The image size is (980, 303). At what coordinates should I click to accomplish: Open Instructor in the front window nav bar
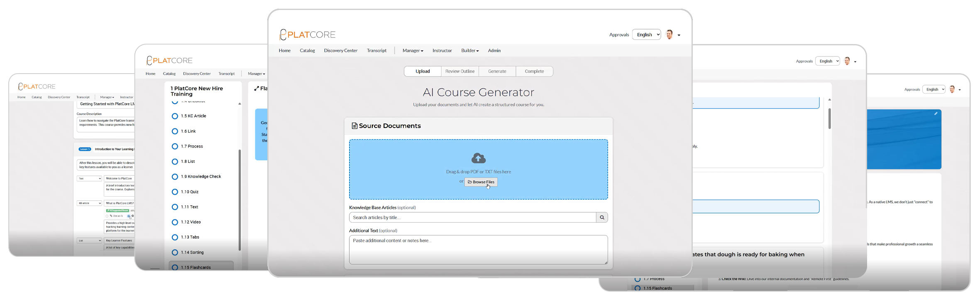pyautogui.click(x=442, y=51)
